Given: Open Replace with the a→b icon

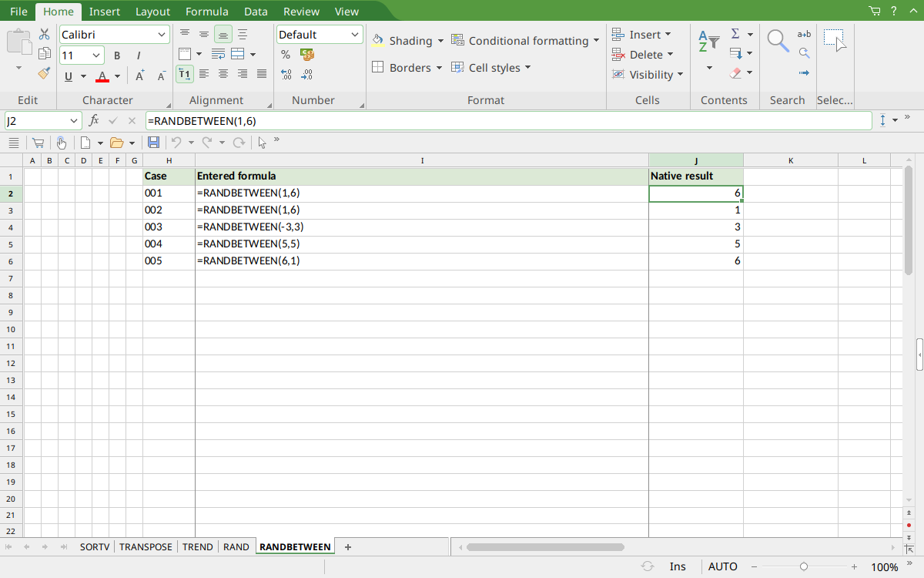Looking at the screenshot, I should point(804,34).
